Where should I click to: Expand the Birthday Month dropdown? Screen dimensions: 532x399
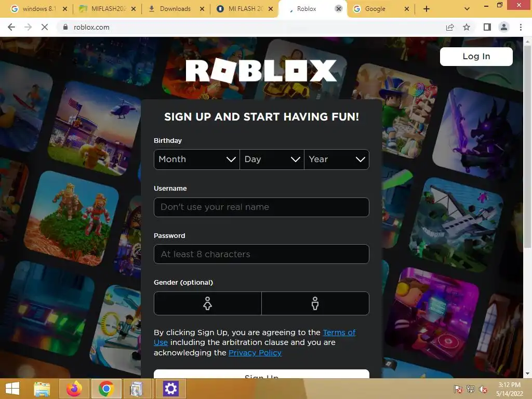[x=197, y=159]
